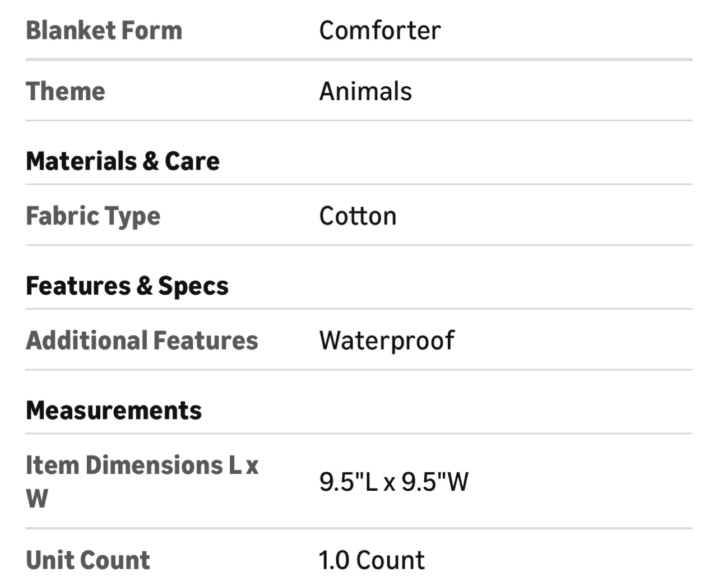Click the Waterproof feature value
Viewport: 718px width, 588px height.
point(387,341)
